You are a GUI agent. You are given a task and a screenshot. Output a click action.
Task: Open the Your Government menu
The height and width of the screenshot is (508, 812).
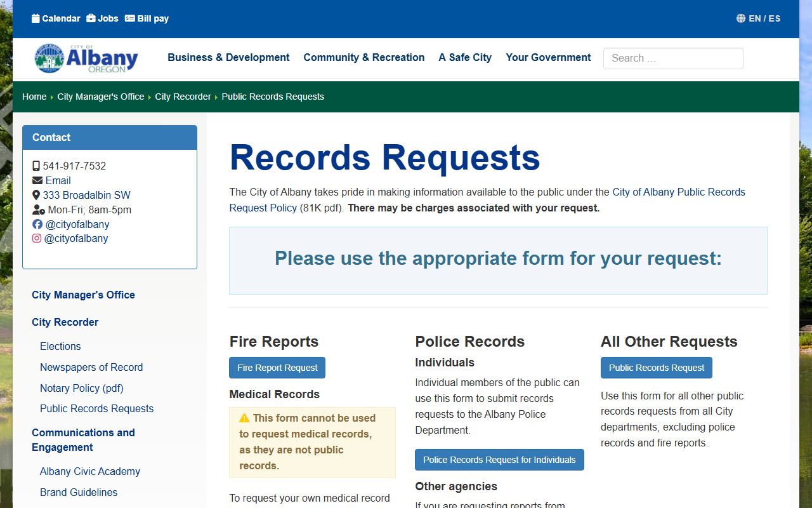tap(548, 57)
